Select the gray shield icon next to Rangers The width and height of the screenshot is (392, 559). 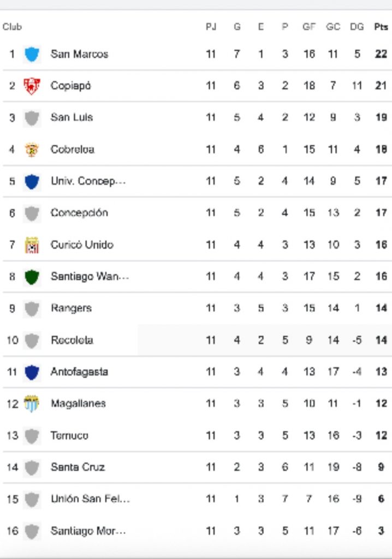[x=32, y=309]
